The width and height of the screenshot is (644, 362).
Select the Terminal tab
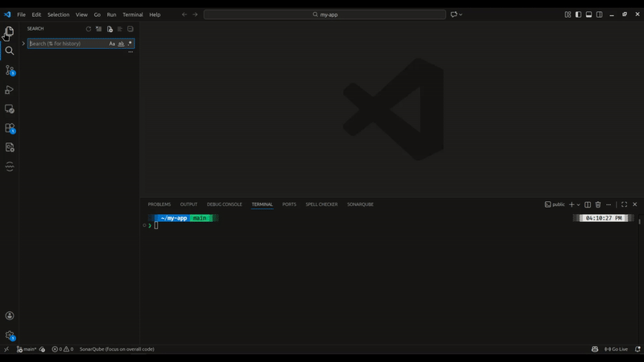click(x=262, y=204)
